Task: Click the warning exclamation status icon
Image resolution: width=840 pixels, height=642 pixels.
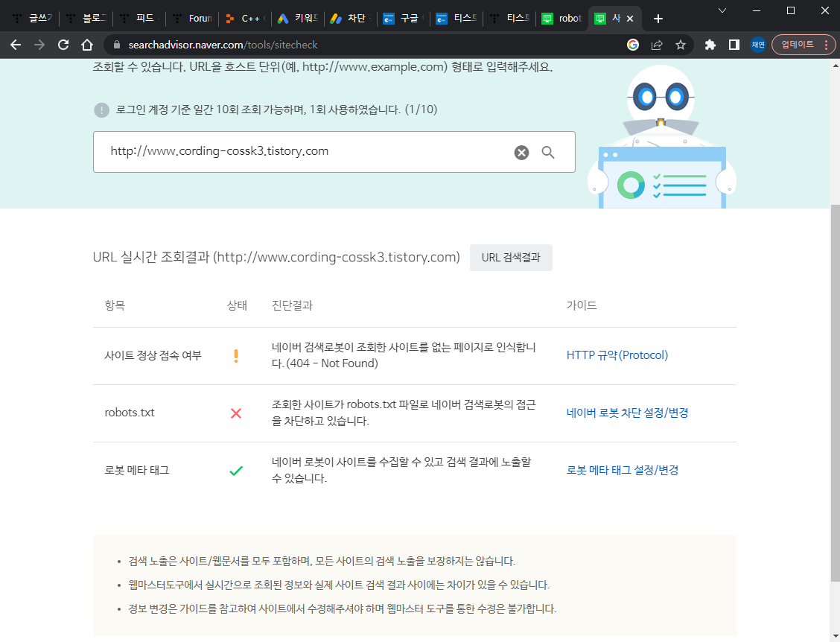Action: click(236, 356)
